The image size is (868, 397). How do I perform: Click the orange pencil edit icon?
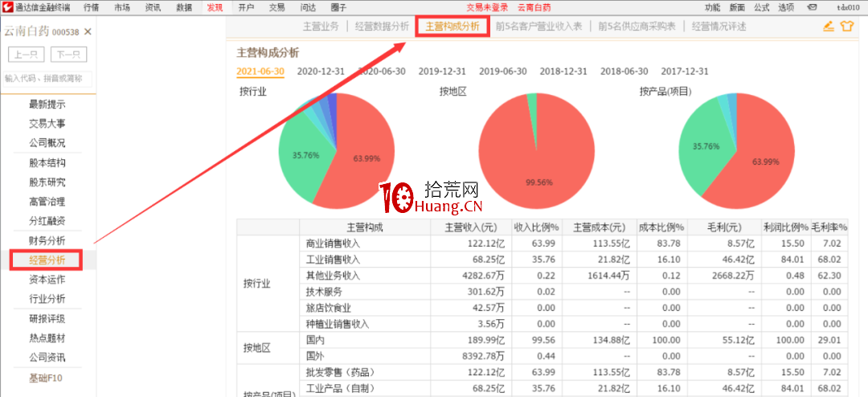click(x=828, y=26)
